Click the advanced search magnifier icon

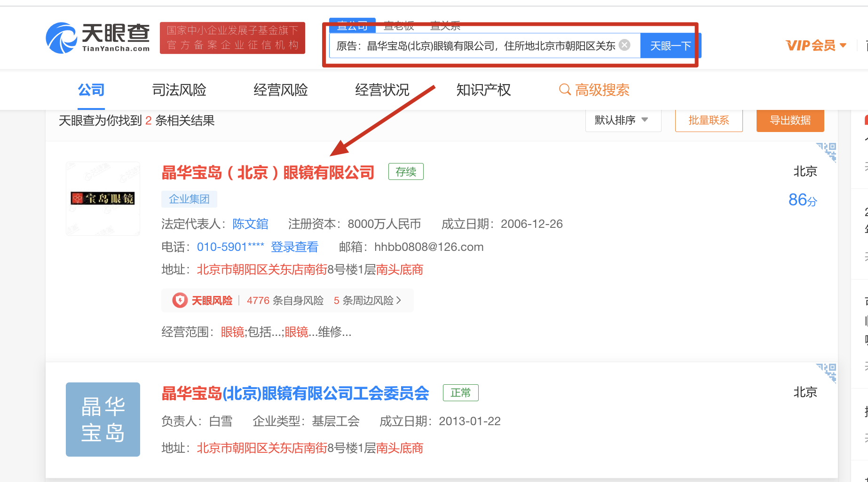point(564,90)
